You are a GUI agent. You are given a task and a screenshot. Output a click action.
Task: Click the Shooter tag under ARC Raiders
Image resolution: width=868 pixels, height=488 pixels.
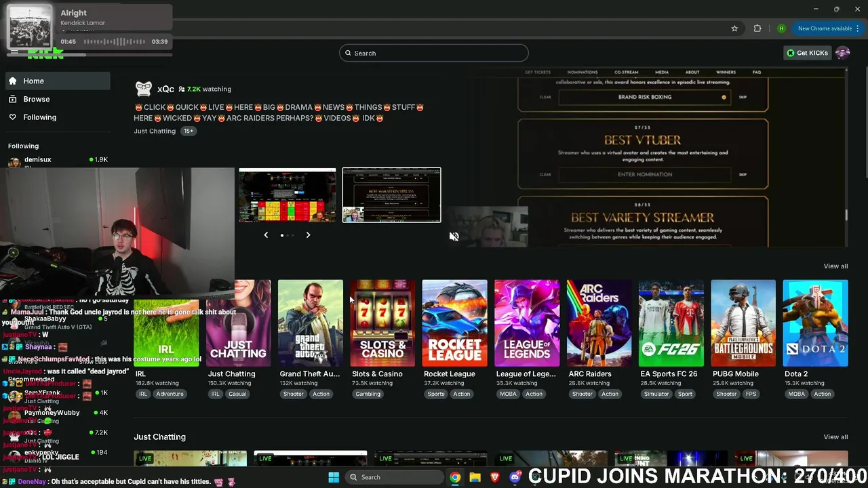click(582, 394)
